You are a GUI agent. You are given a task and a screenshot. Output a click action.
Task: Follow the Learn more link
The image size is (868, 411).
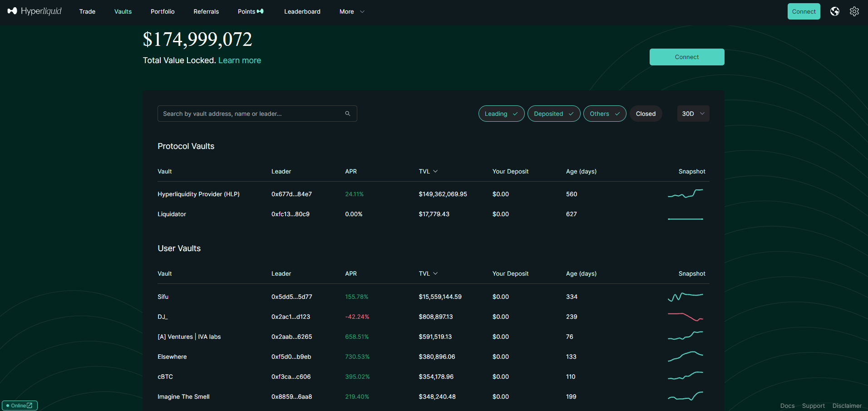[240, 60]
